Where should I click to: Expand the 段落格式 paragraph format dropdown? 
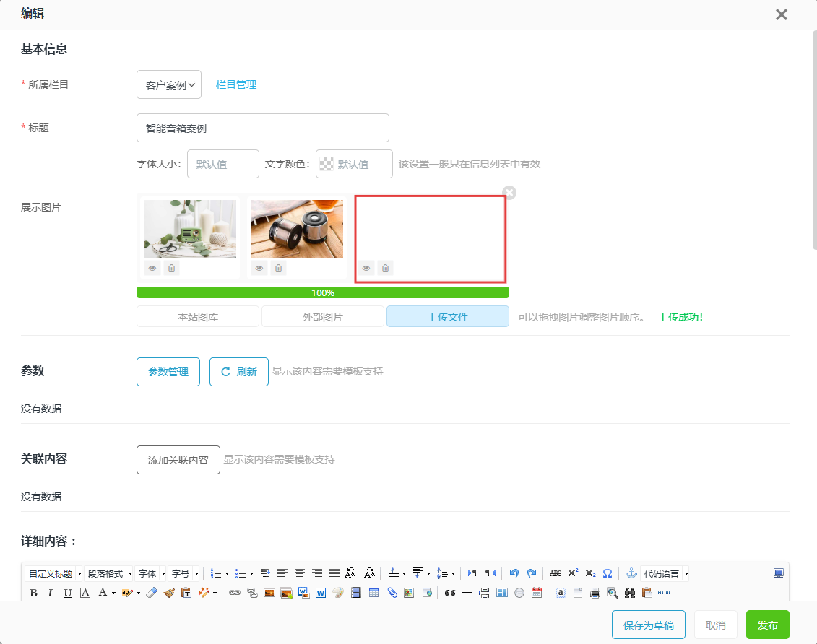click(x=109, y=573)
